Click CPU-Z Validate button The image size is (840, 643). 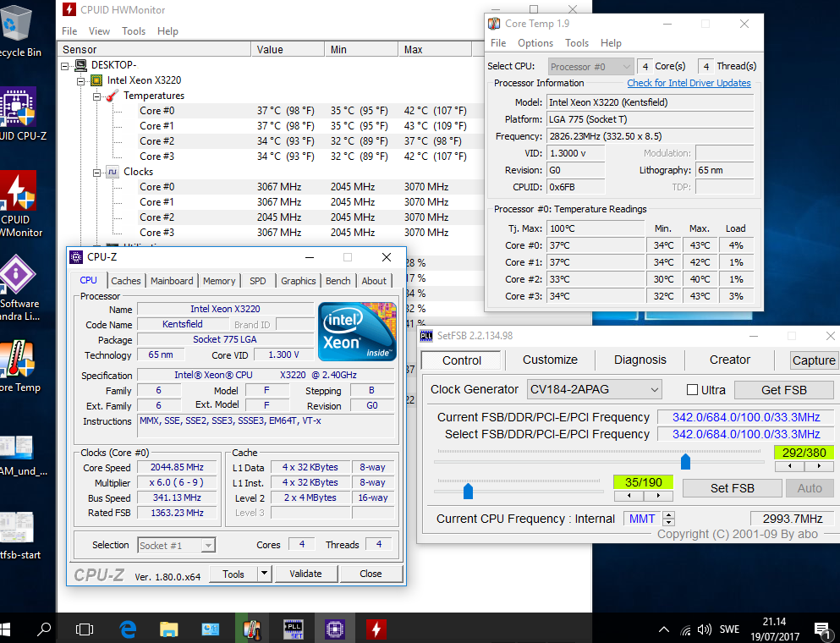click(x=305, y=574)
